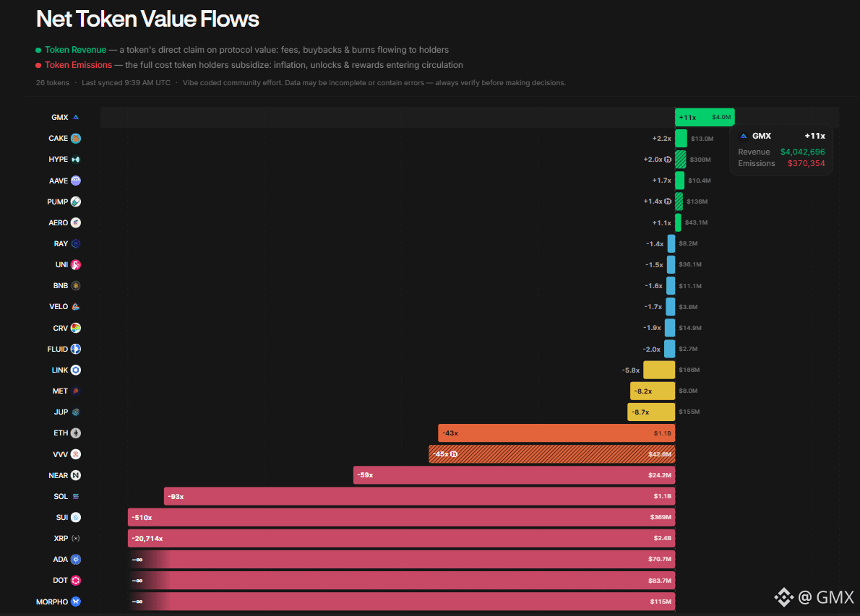Click 'Last synced 9:39 AM UTC' text
Image resolution: width=860 pixels, height=616 pixels.
(x=126, y=83)
